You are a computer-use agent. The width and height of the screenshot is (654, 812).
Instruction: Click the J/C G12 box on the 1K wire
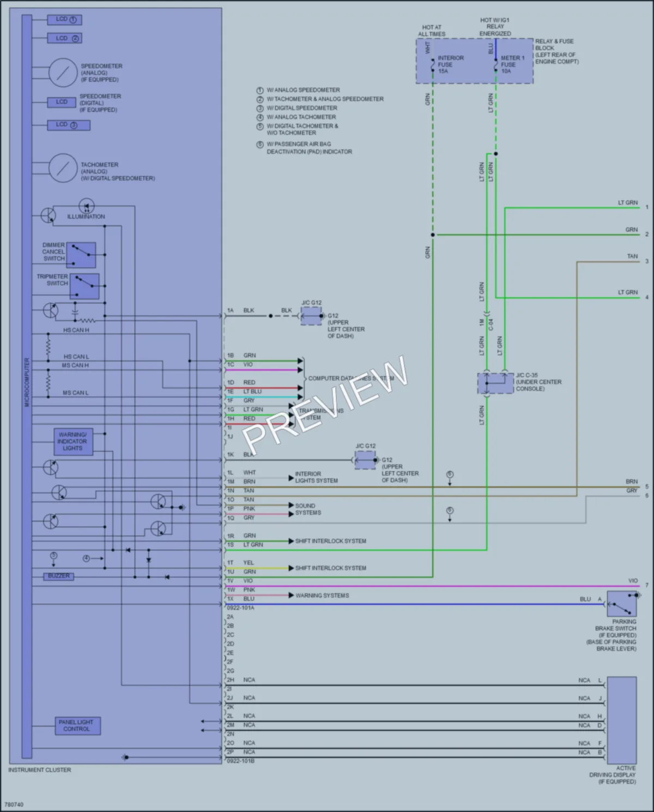365,460
